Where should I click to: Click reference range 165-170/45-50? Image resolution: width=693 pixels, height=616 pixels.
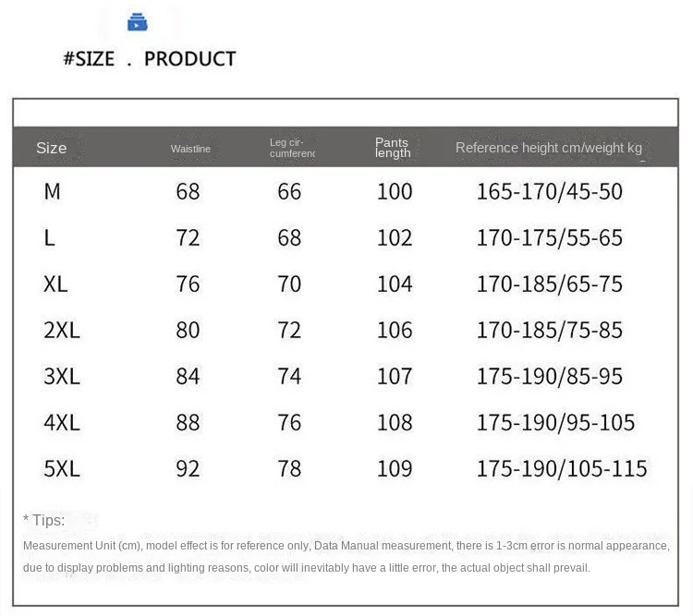tap(550, 192)
